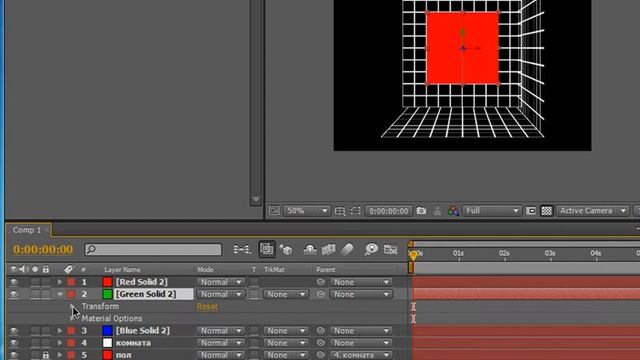Viewport: 640px width, 360px height.
Task: Open Show Channel color circles icon
Action: coord(453,211)
